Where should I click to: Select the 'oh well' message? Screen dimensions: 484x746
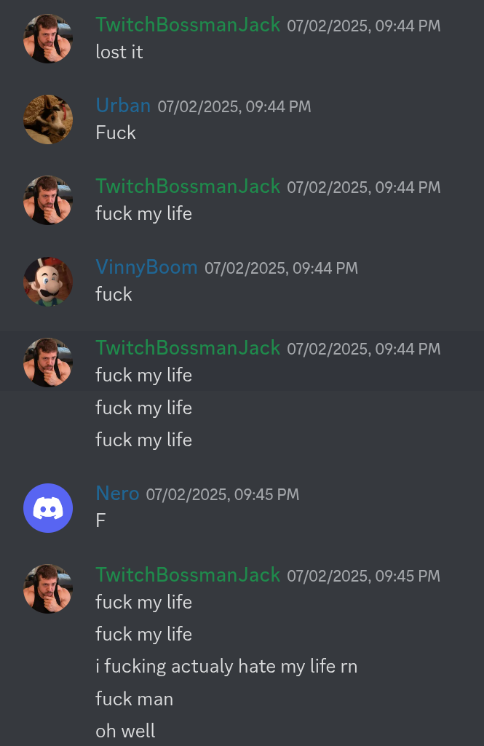click(x=125, y=731)
